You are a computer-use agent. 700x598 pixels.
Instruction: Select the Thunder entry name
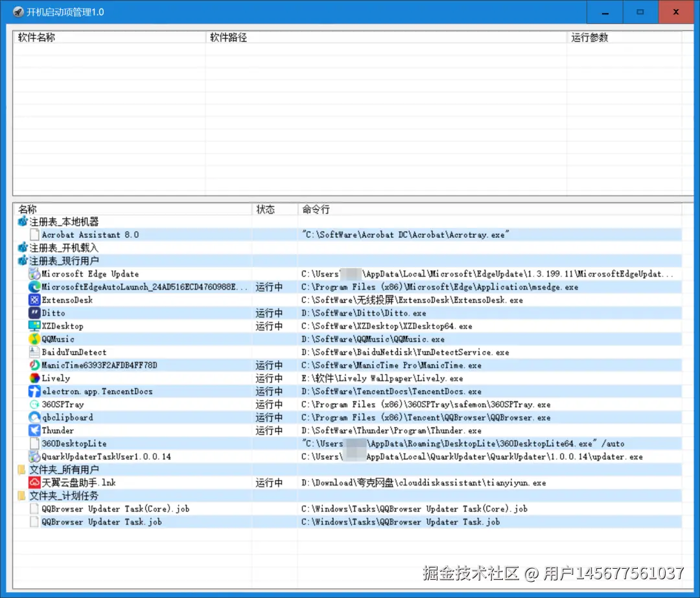pos(58,431)
